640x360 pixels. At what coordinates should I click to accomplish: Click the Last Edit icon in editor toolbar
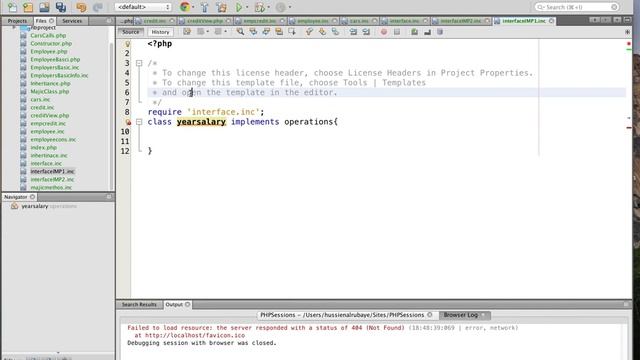tap(187, 32)
